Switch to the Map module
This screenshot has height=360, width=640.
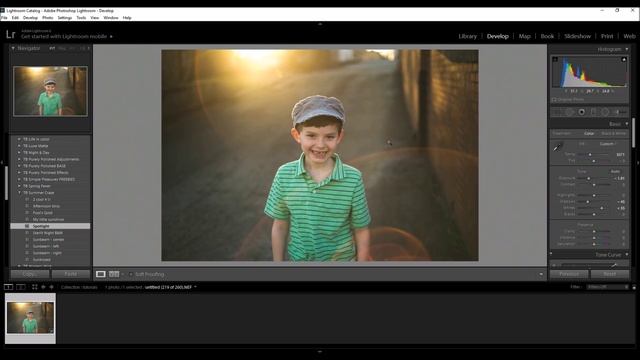(524, 36)
